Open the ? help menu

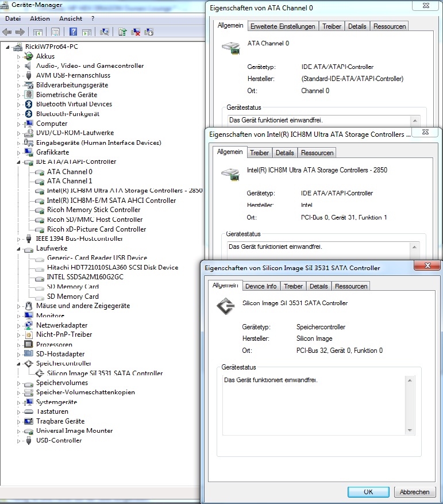93,18
